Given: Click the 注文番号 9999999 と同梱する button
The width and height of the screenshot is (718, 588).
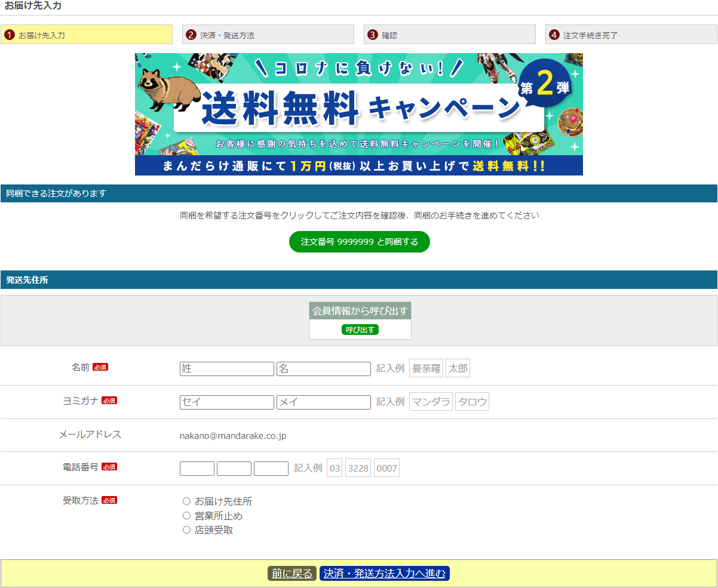Looking at the screenshot, I should click(x=359, y=242).
